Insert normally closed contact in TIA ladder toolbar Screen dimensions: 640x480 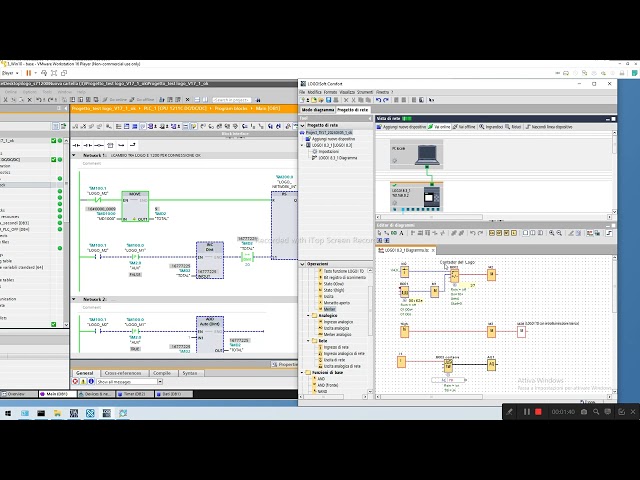coord(87,145)
